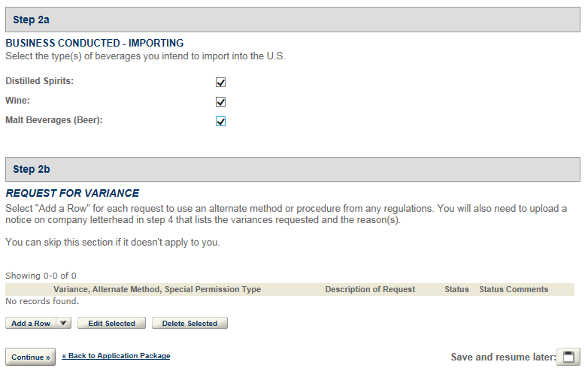Disable the Malt Beverages (Beer) checkbox
This screenshot has height=371, width=588.
coord(221,122)
